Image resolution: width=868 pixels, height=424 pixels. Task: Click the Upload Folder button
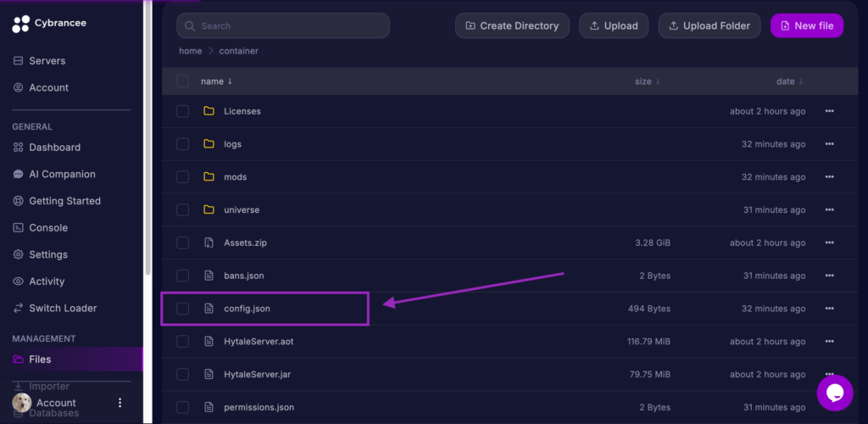tap(709, 26)
